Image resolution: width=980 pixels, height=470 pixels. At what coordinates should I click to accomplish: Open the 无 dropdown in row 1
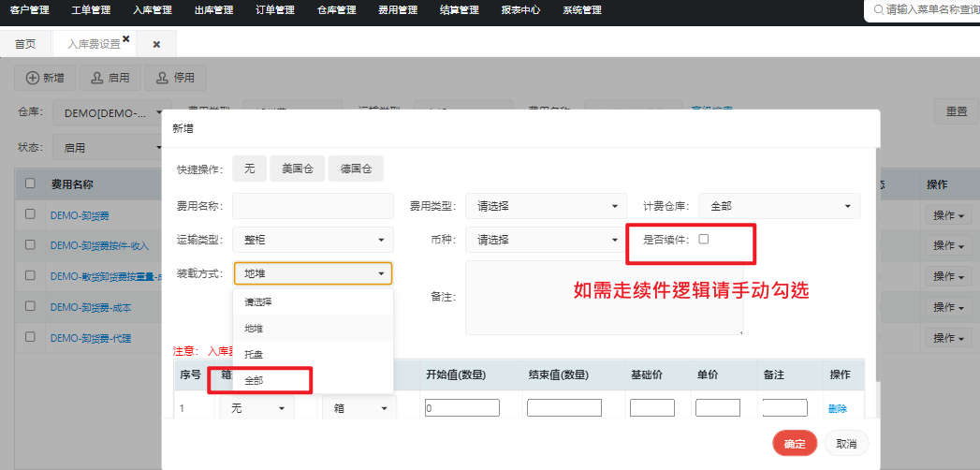coord(256,407)
